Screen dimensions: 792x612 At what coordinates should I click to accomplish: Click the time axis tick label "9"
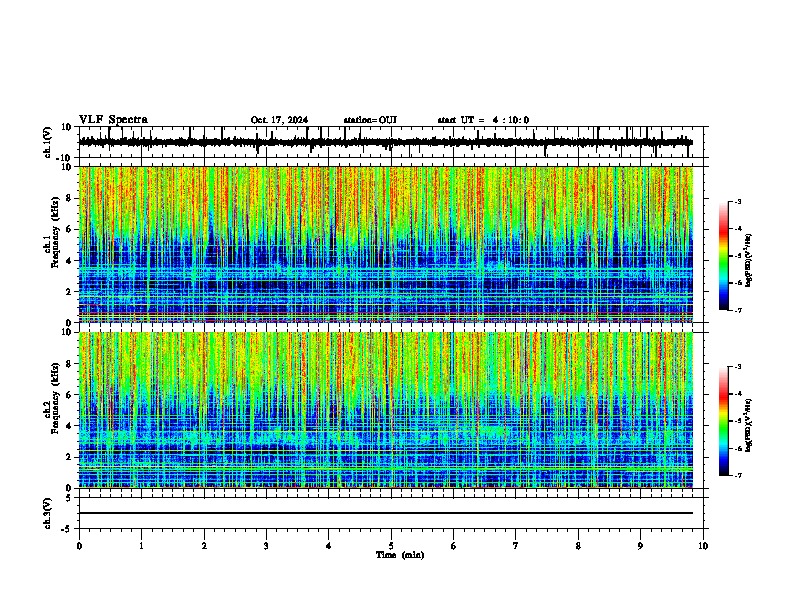click(x=640, y=546)
